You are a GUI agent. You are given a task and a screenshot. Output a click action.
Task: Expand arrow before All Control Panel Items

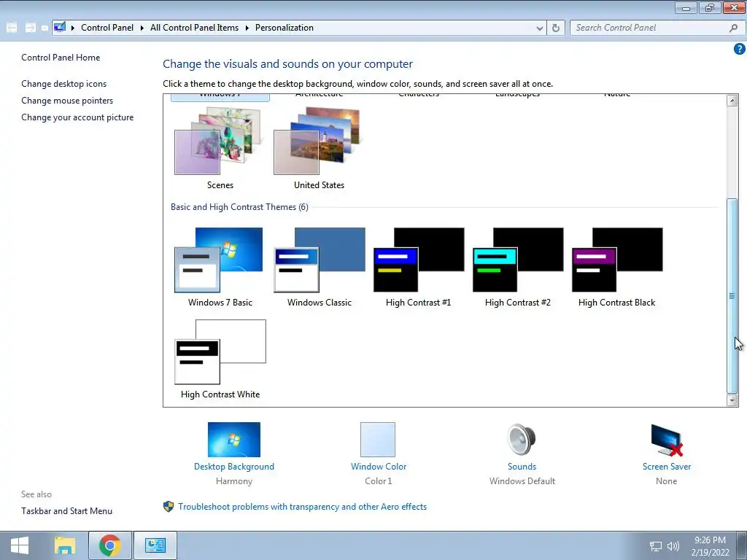(x=142, y=28)
